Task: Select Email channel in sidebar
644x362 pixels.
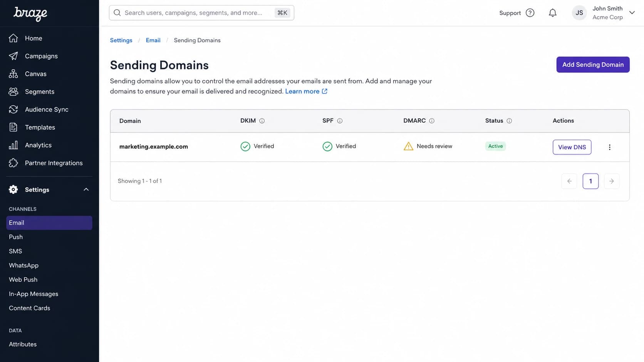Action: point(49,223)
